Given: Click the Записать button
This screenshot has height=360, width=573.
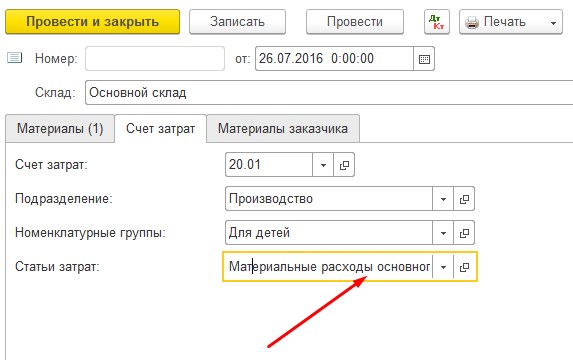Looking at the screenshot, I should (237, 22).
